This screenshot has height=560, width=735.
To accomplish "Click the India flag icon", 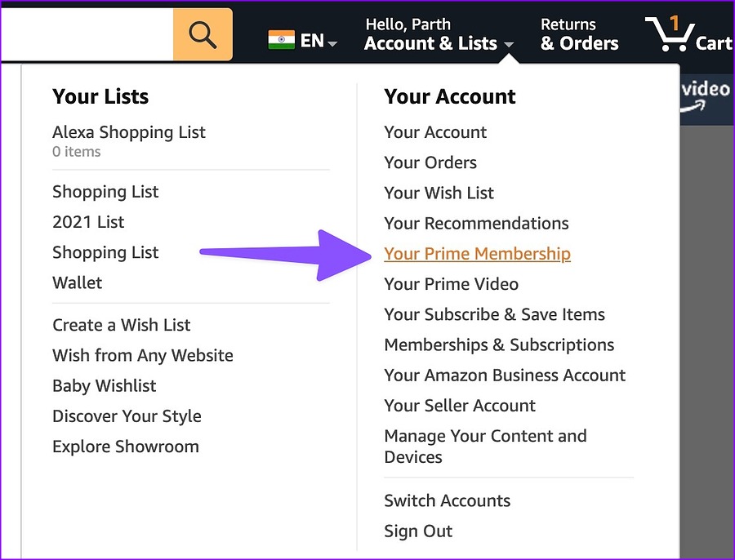I will point(281,40).
